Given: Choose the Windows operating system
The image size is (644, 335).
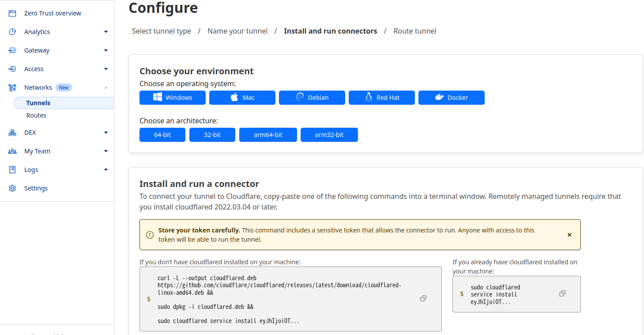Looking at the screenshot, I should (x=172, y=98).
